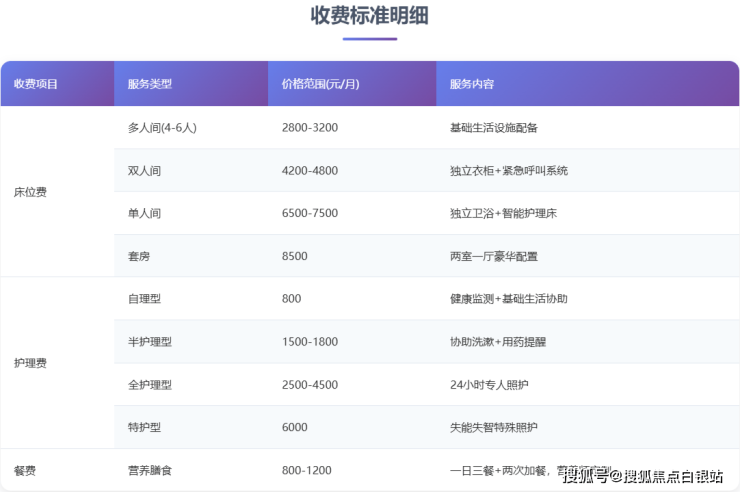Screen dimensions: 740x492
Task: Select the 特护型 price cell 6000
Action: coord(296,427)
